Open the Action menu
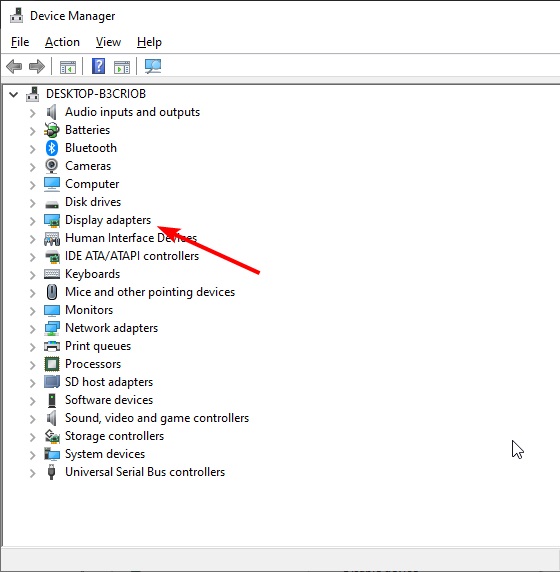Image resolution: width=560 pixels, height=572 pixels. pos(62,42)
